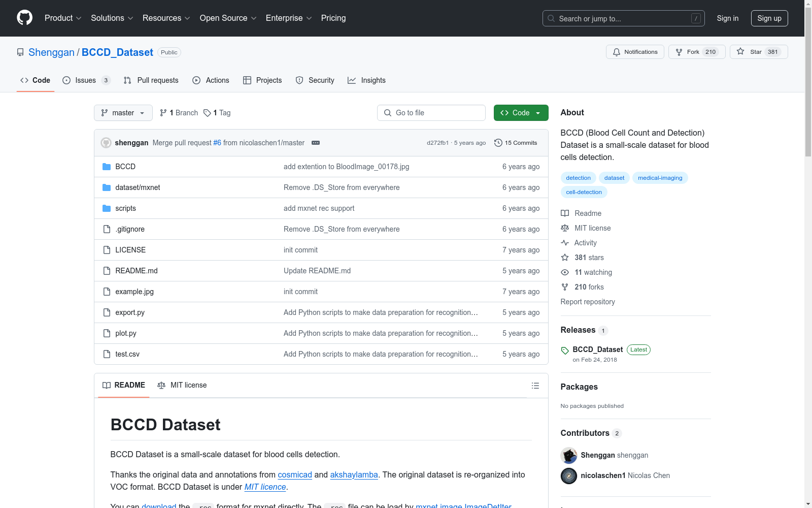
Task: Open the example.jpg file
Action: click(x=134, y=292)
